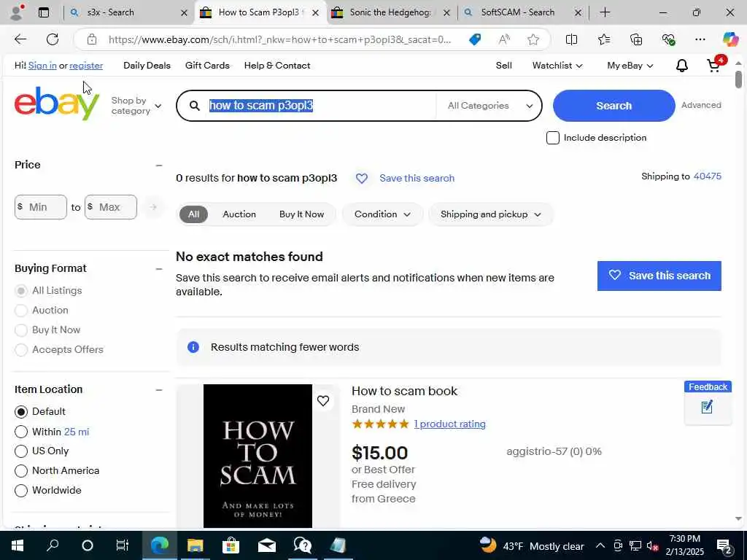747x560 pixels.
Task: Submit the price range arrow
Action: (x=153, y=207)
